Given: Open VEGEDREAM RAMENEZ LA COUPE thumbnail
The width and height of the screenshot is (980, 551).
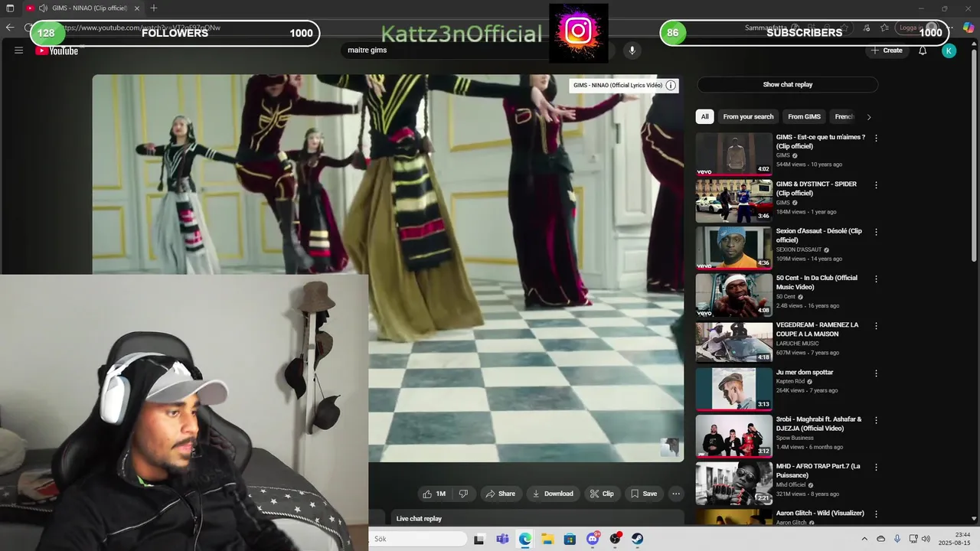Looking at the screenshot, I should point(733,341).
